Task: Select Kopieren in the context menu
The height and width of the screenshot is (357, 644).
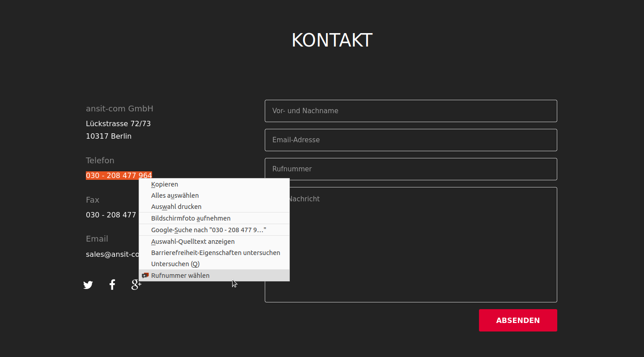Action: [164, 184]
